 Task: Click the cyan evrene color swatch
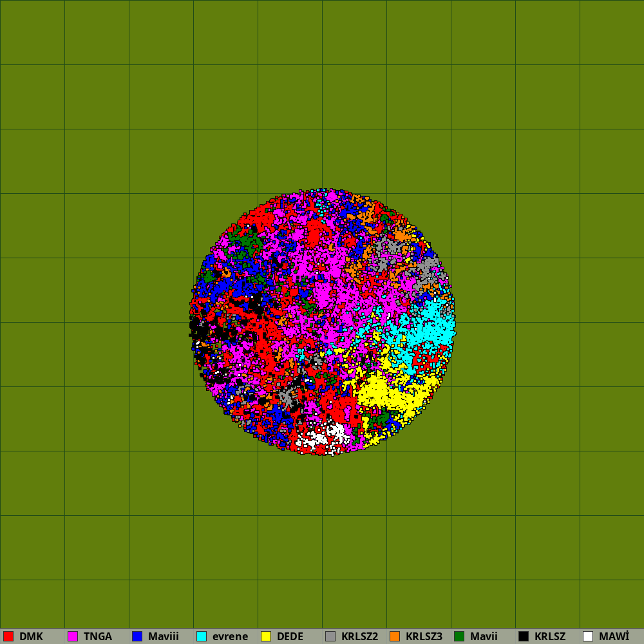click(x=202, y=636)
